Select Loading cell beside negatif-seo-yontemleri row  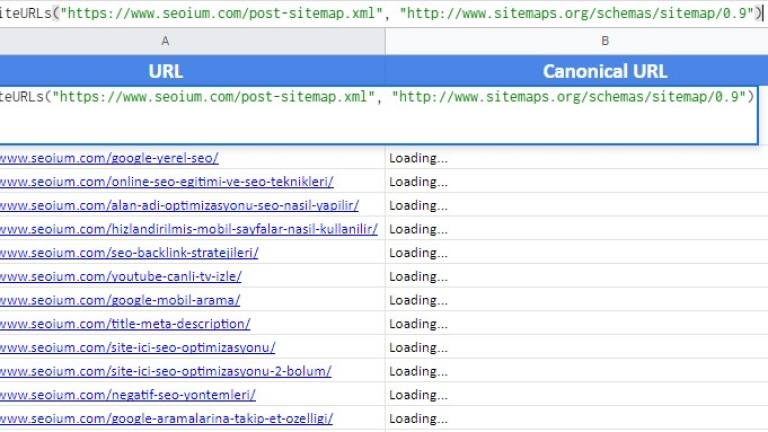pyautogui.click(x=576, y=395)
